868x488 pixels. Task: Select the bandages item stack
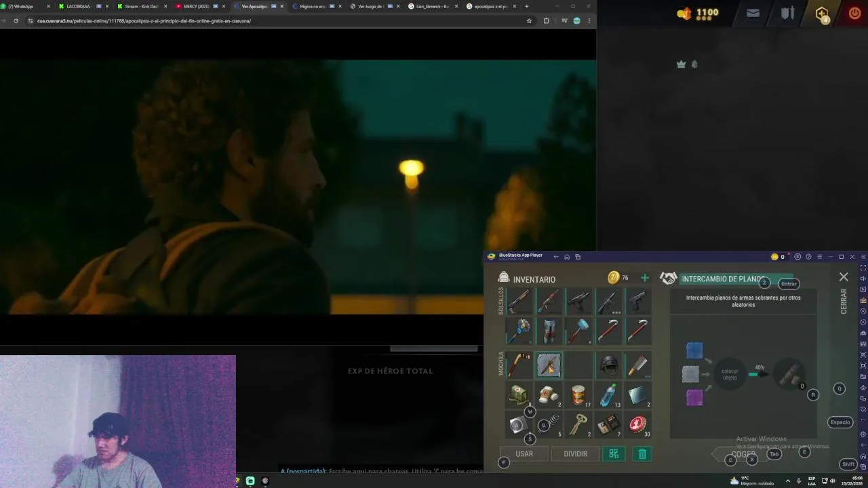[549, 394]
